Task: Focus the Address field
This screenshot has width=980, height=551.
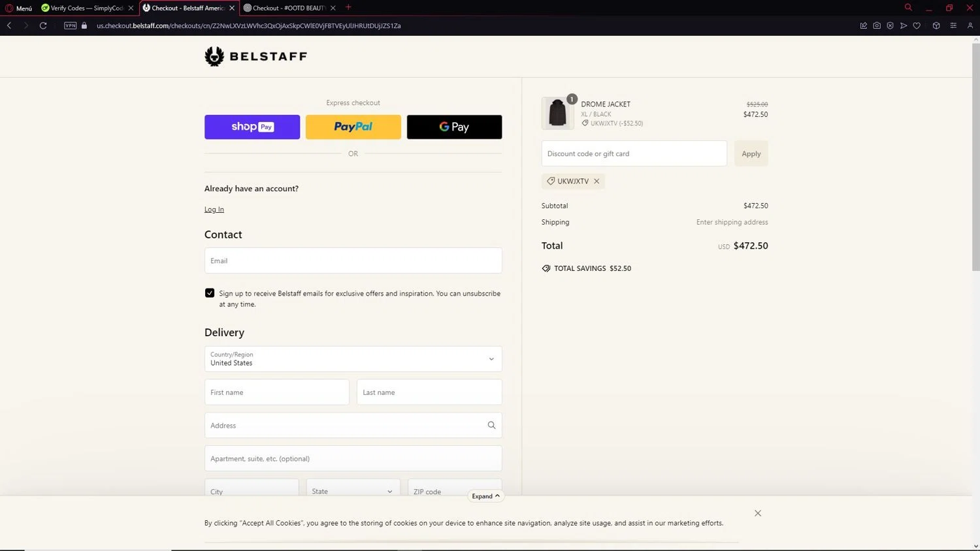Action: click(353, 425)
